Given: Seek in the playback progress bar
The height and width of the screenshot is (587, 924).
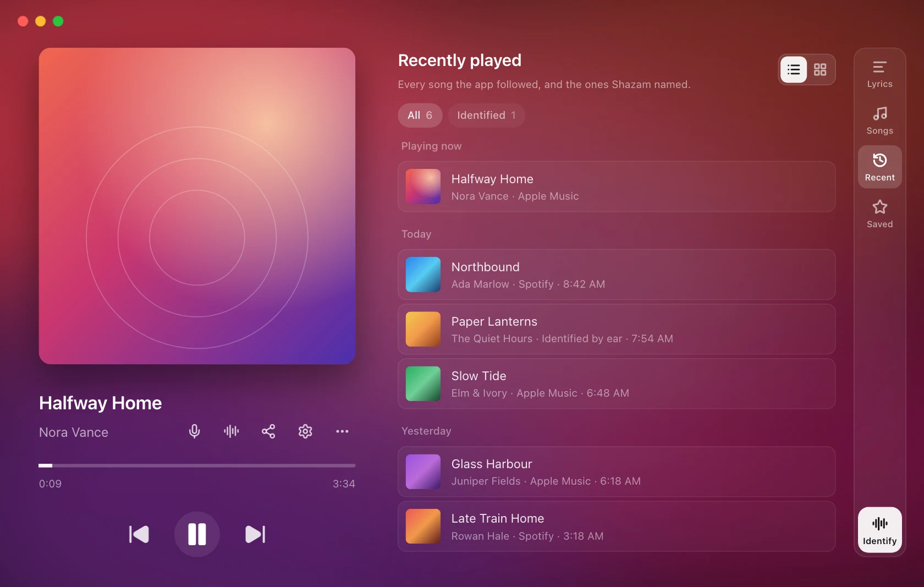Looking at the screenshot, I should (197, 465).
